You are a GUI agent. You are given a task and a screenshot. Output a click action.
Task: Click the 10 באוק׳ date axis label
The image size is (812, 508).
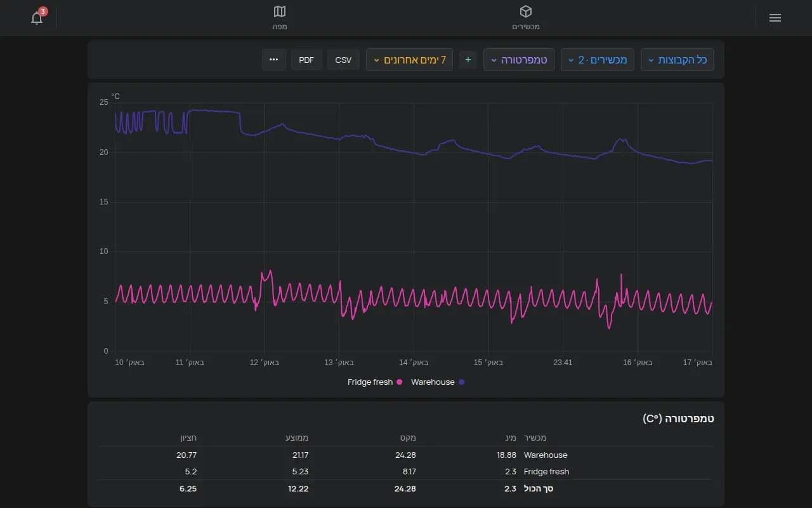pos(129,363)
